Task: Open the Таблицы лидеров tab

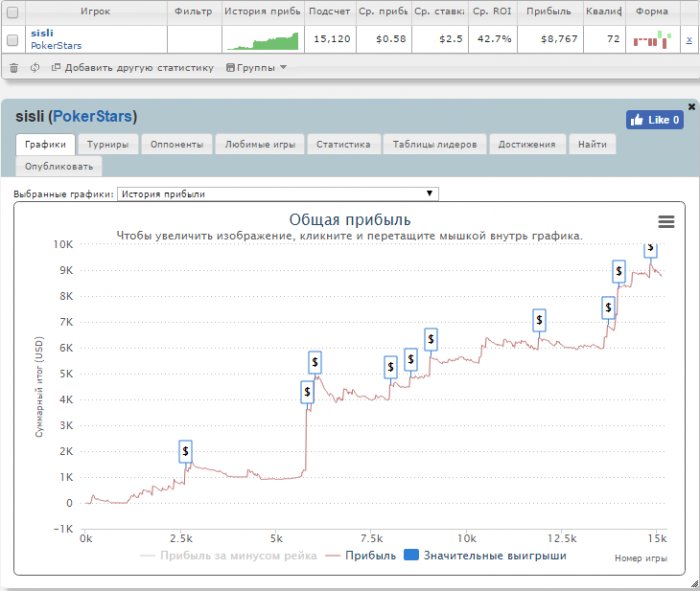Action: (435, 144)
